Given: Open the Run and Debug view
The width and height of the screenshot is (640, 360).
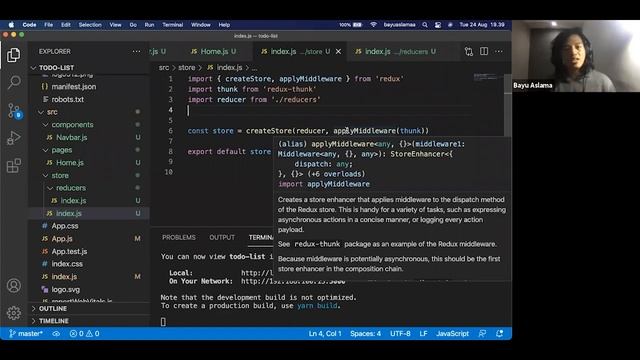Looking at the screenshot, I should tap(13, 138).
